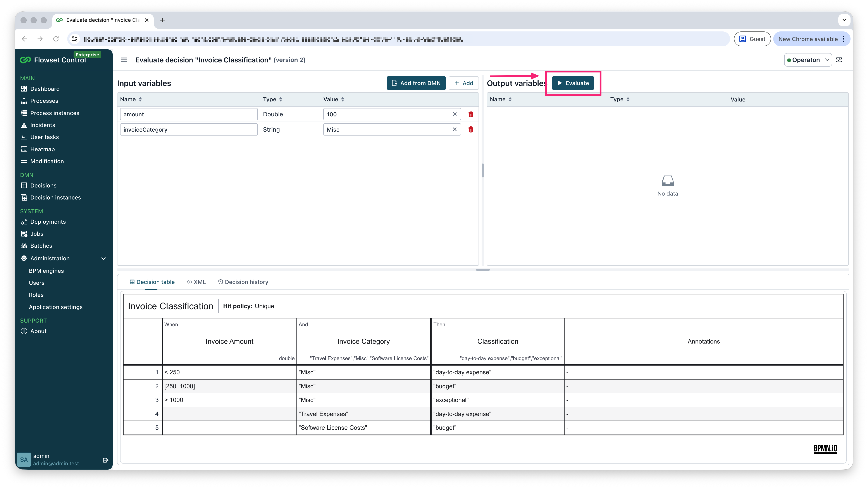Show the Heatmap view
This screenshot has width=868, height=488.
[42, 149]
